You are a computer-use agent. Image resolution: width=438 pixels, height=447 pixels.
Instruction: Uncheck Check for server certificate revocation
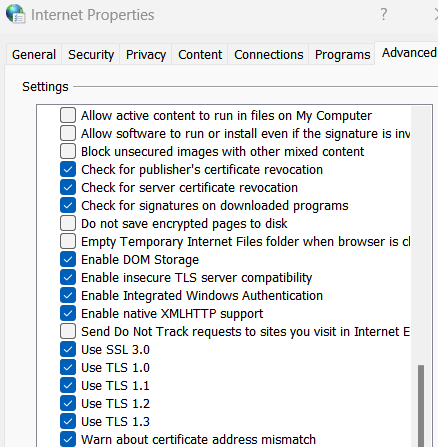pos(68,187)
